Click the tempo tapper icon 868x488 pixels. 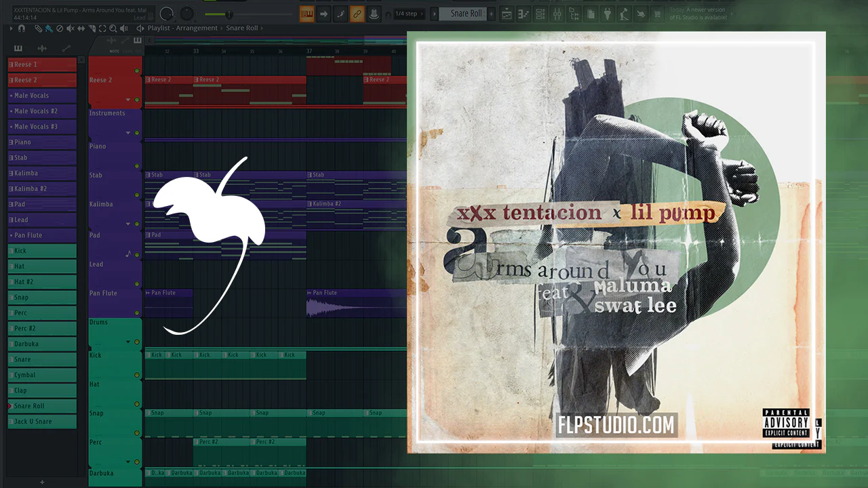[x=625, y=14]
